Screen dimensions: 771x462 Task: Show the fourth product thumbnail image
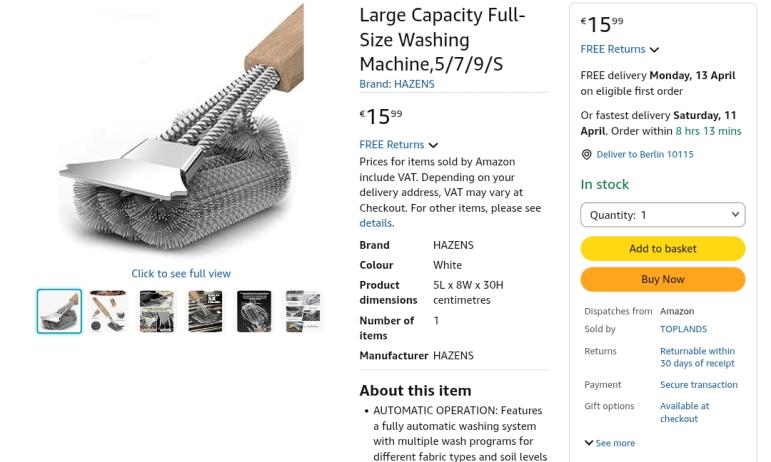[205, 311]
